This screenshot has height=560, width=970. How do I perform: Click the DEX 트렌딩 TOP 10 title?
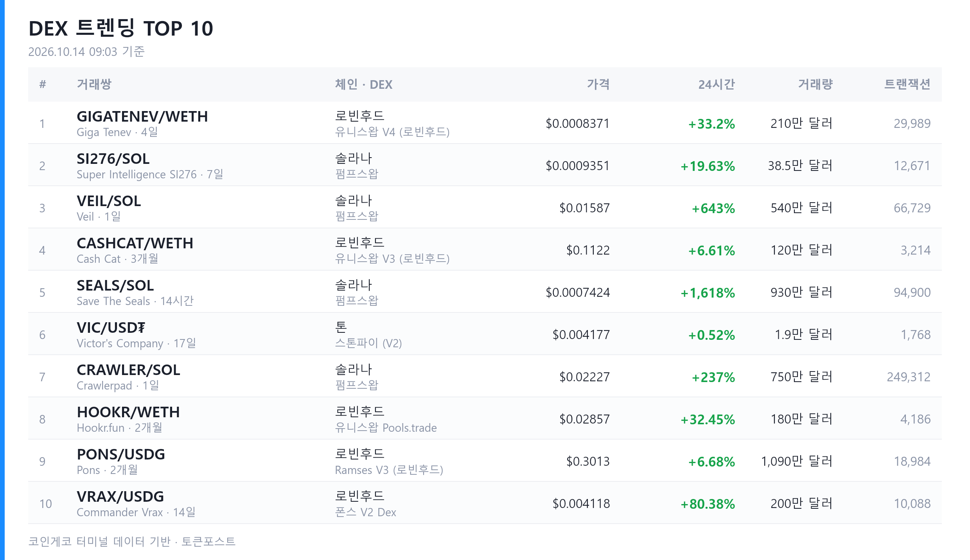[121, 28]
